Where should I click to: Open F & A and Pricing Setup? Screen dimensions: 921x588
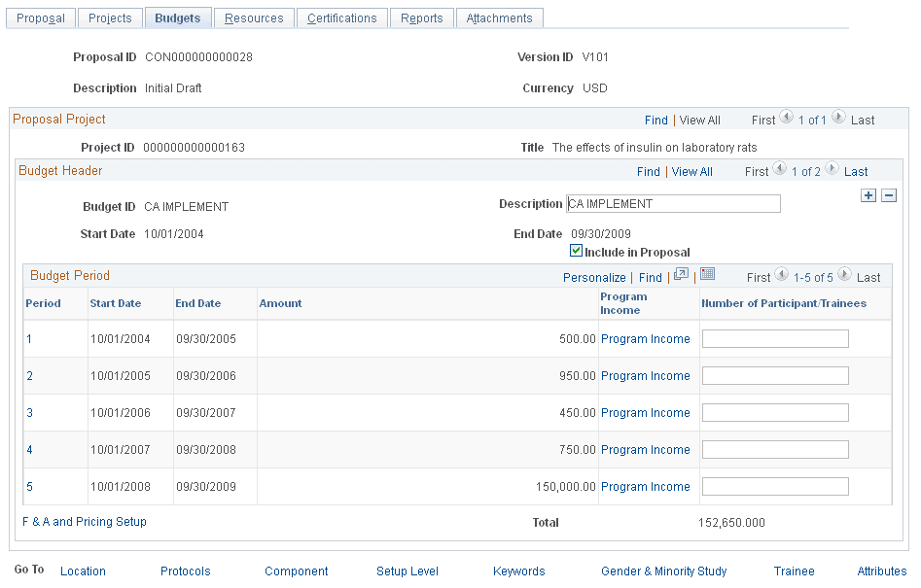coord(85,521)
